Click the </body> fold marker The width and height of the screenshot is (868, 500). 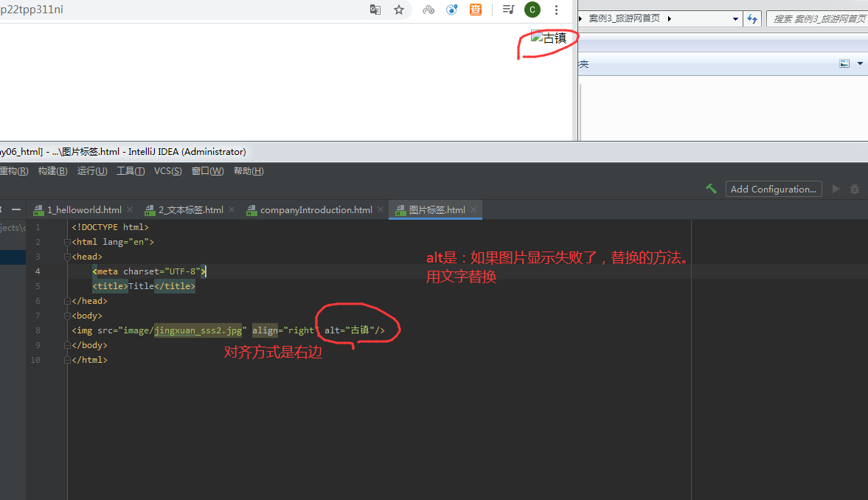point(67,345)
